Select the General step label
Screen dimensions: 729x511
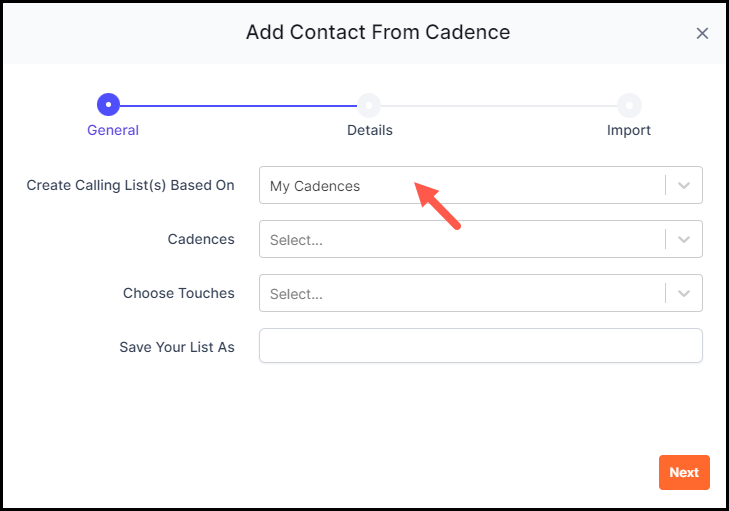(113, 130)
